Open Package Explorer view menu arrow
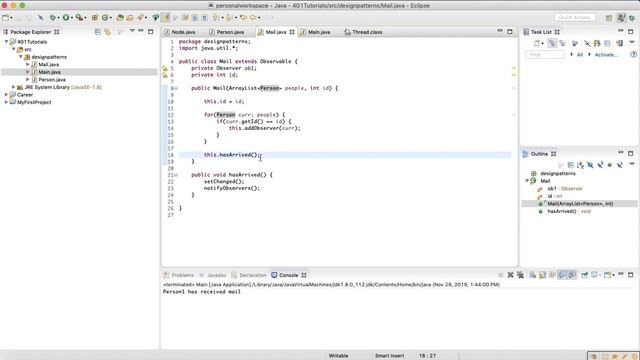 click(132, 31)
